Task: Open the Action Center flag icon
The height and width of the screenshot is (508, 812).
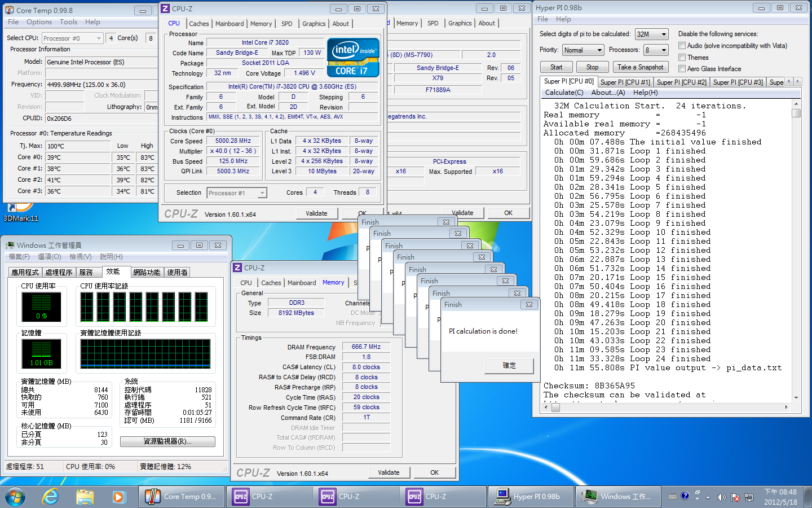Action: (x=735, y=497)
